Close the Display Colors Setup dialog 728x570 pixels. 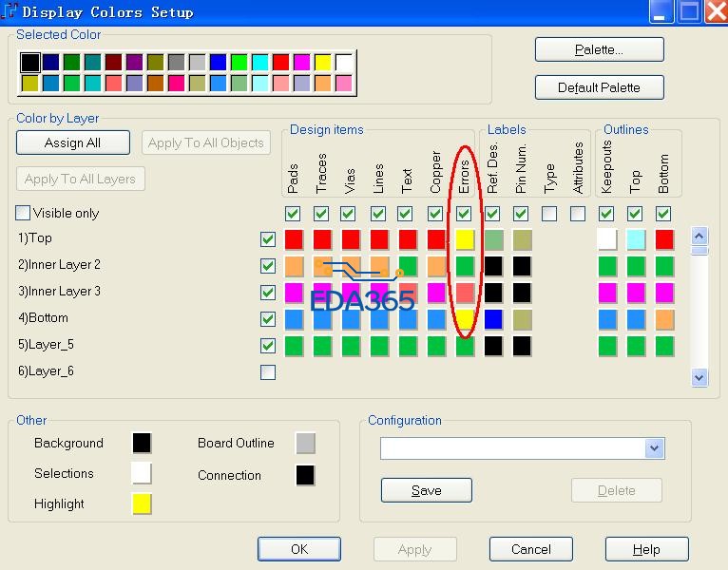click(717, 11)
